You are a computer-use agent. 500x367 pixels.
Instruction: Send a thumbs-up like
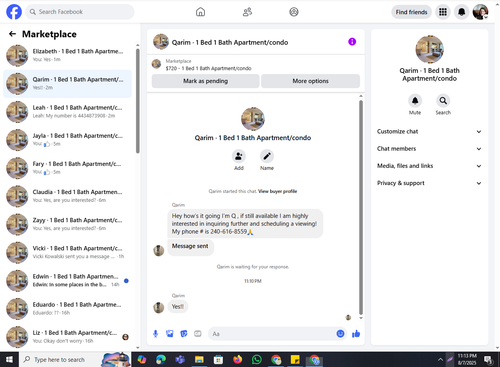coord(356,334)
